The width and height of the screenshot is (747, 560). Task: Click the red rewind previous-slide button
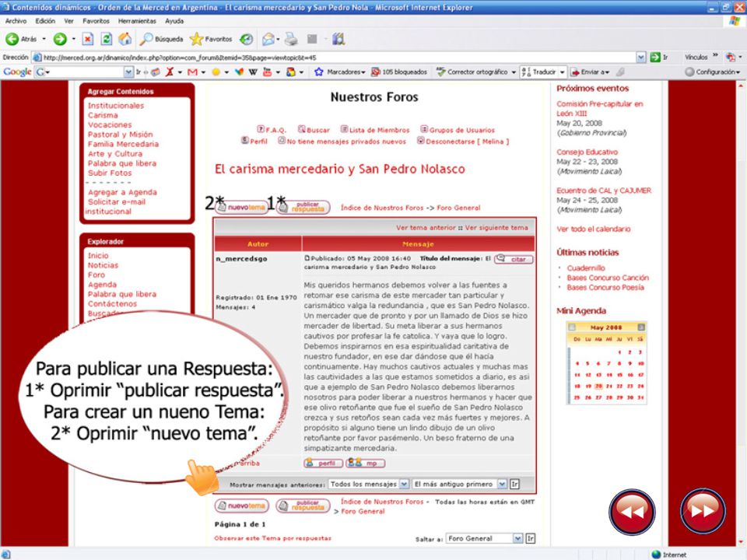[x=632, y=512]
